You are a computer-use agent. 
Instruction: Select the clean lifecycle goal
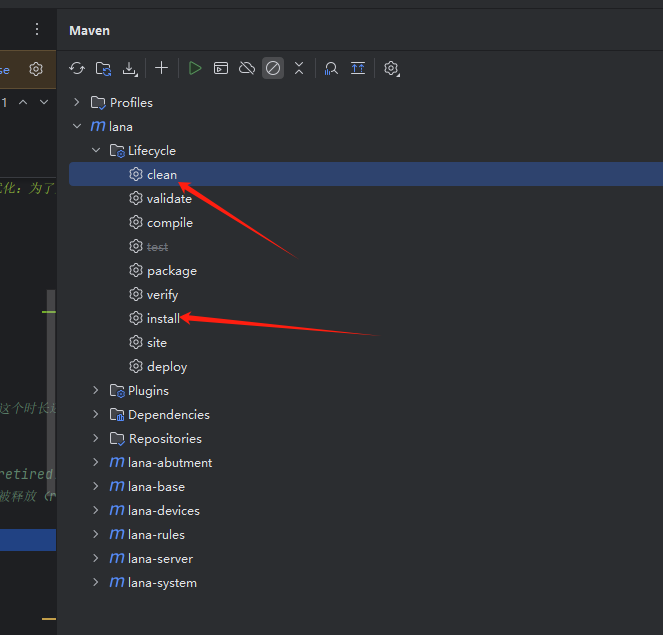(161, 175)
